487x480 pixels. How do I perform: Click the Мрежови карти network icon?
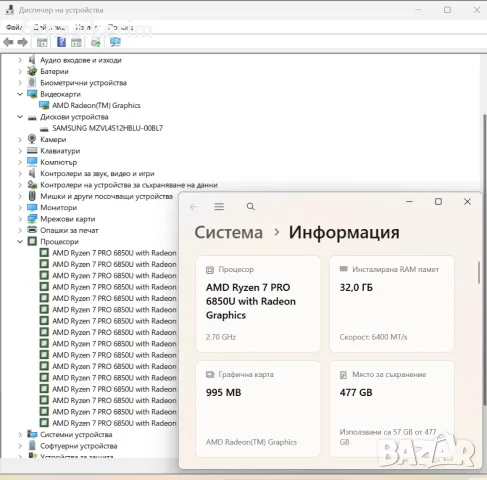[32, 219]
